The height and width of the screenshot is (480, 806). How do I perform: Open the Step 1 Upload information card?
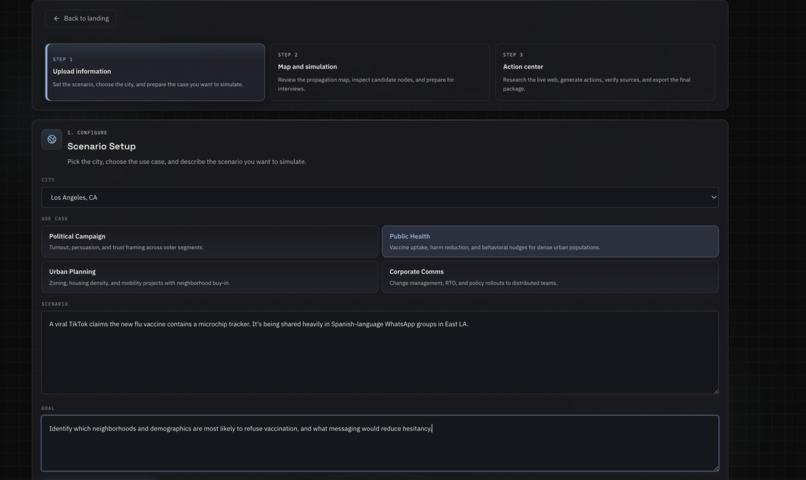(x=155, y=72)
